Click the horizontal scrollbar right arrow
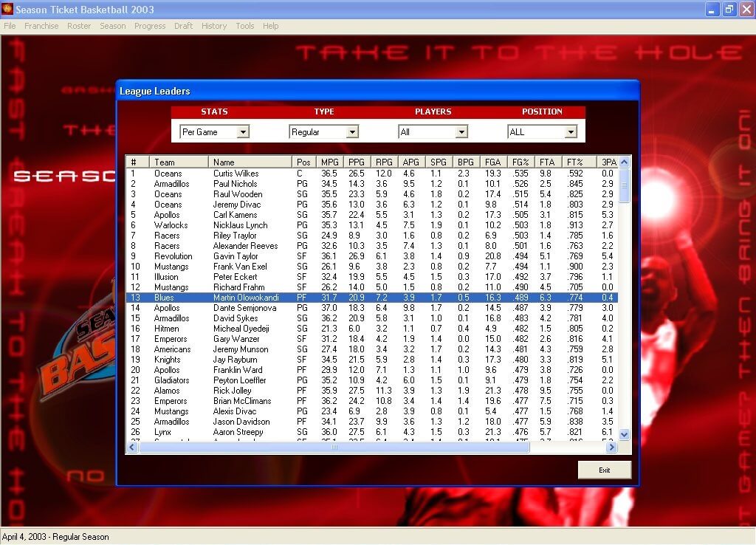This screenshot has width=756, height=545. tap(611, 447)
